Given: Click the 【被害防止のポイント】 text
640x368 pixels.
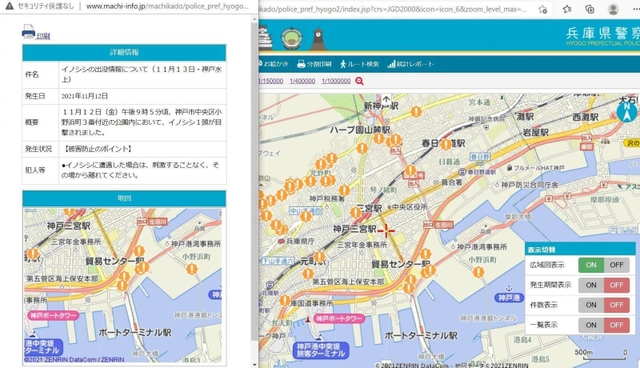Looking at the screenshot, I should (97, 149).
